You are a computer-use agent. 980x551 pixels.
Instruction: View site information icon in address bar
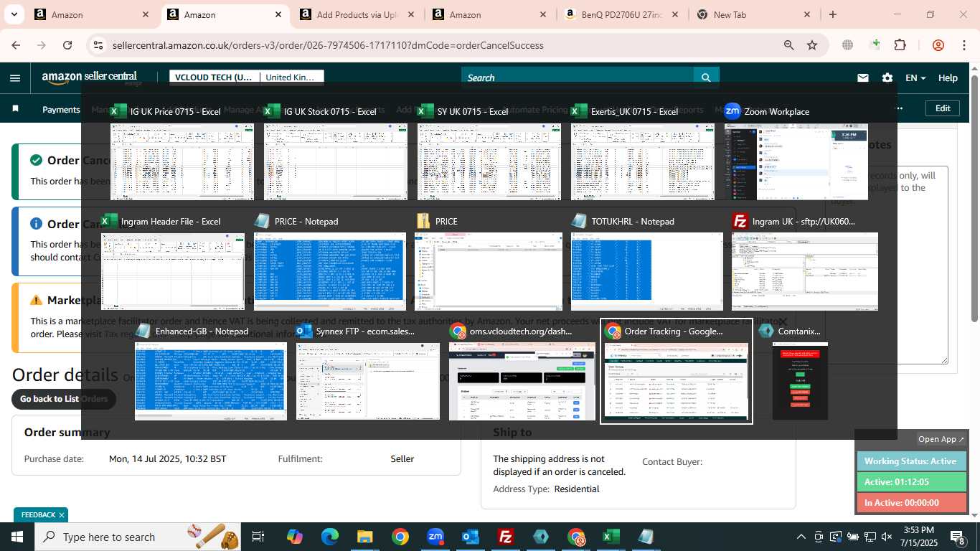(98, 45)
